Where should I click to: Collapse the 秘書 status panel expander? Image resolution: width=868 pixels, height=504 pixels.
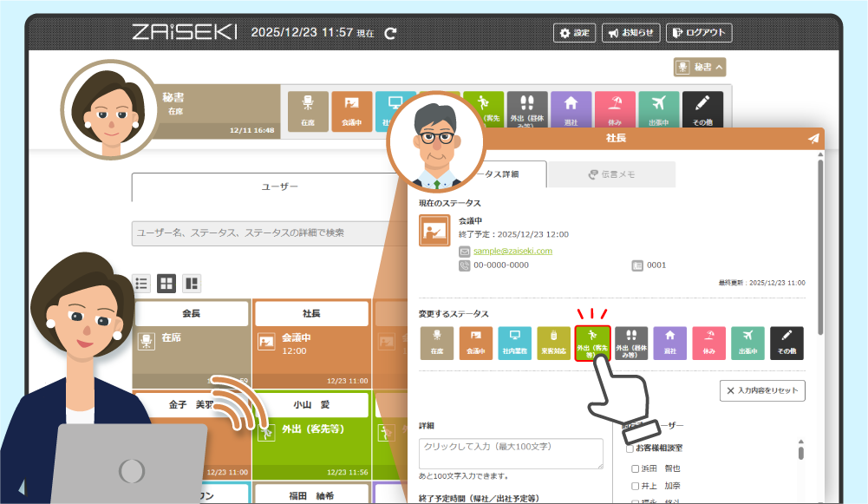pyautogui.click(x=700, y=67)
